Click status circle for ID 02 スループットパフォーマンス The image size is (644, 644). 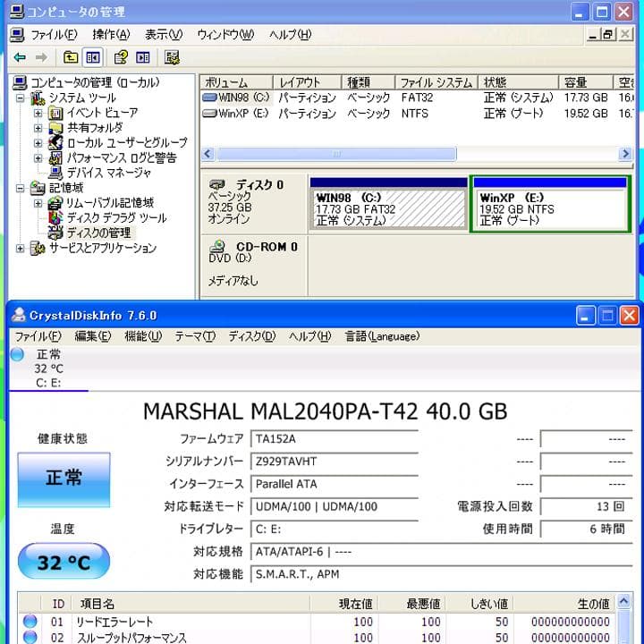[30, 637]
